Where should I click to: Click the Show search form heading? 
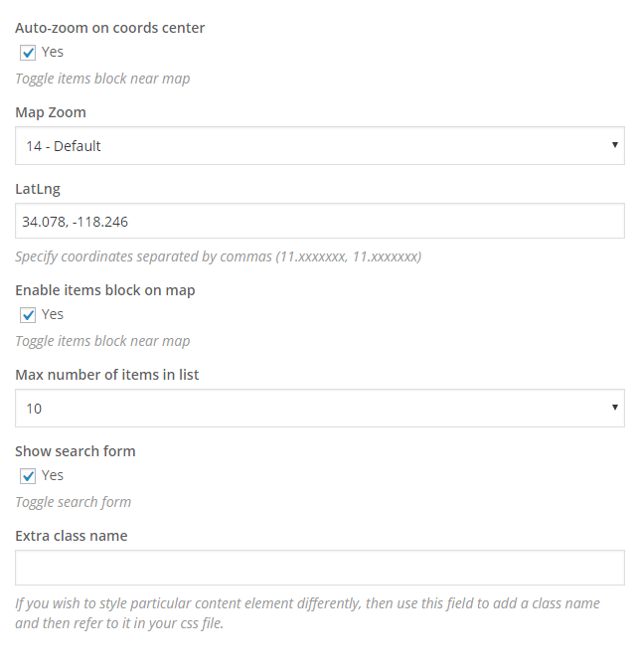click(x=76, y=451)
